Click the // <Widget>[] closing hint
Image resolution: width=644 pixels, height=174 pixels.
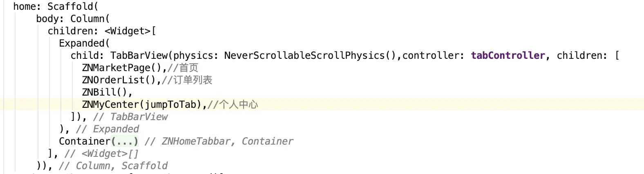pos(102,154)
